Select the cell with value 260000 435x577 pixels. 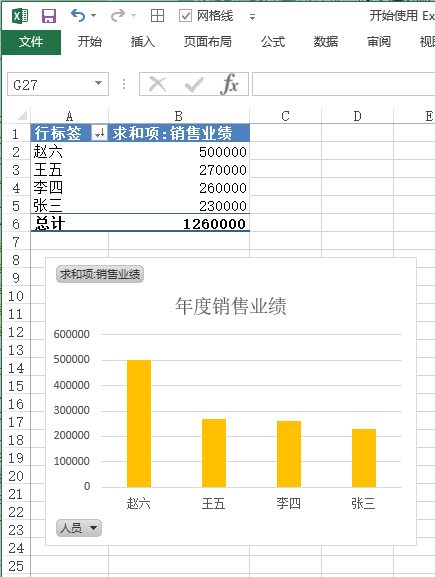(179, 188)
